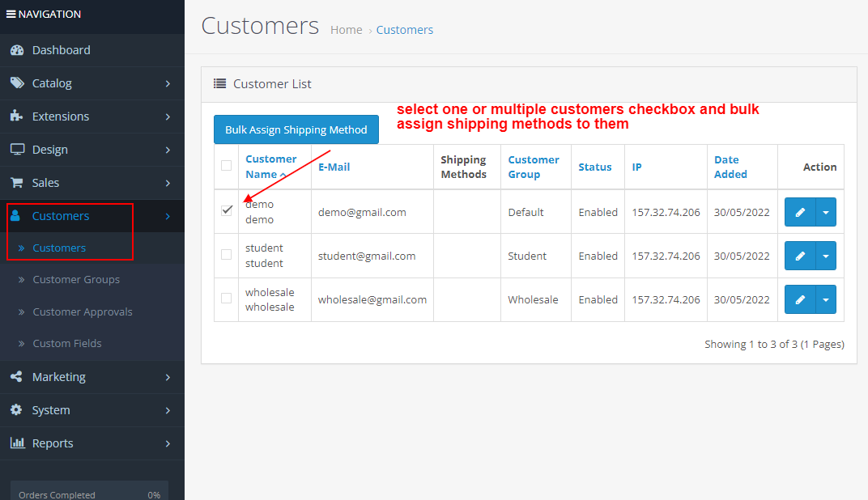Check the student student row checkbox
This screenshot has height=500, width=868.
click(x=226, y=255)
